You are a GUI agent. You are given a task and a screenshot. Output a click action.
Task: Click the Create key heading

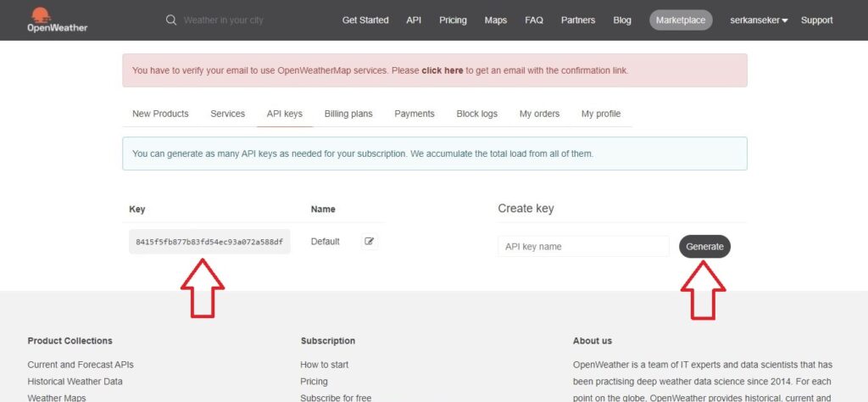click(526, 208)
